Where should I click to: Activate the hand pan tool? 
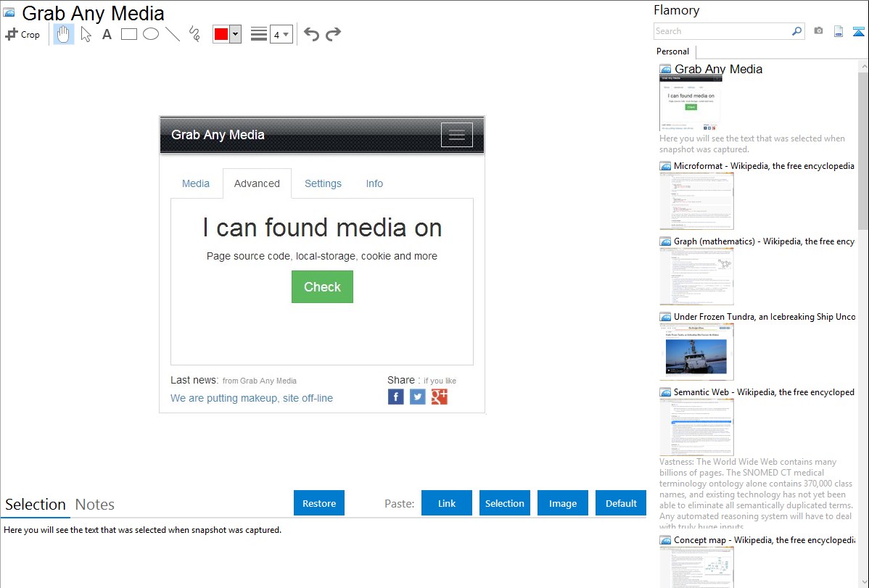point(64,34)
